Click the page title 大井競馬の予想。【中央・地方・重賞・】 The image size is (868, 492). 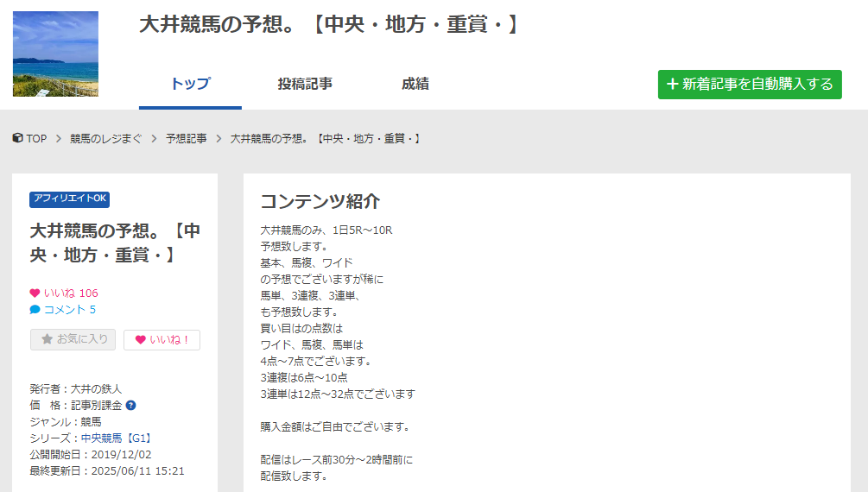coord(329,25)
